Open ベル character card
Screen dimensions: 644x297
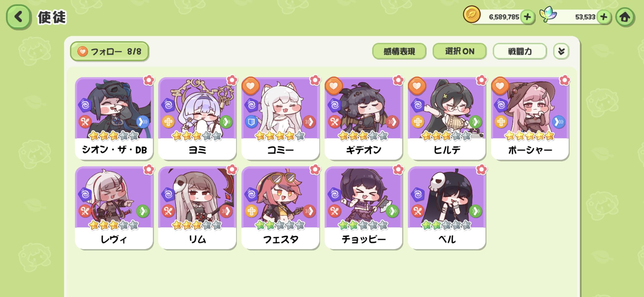coord(447,208)
